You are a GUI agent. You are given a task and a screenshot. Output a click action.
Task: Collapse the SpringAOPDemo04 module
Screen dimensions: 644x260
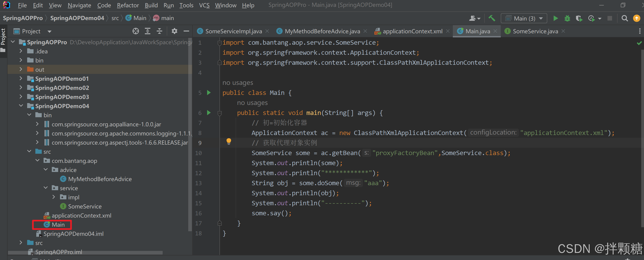coord(21,106)
